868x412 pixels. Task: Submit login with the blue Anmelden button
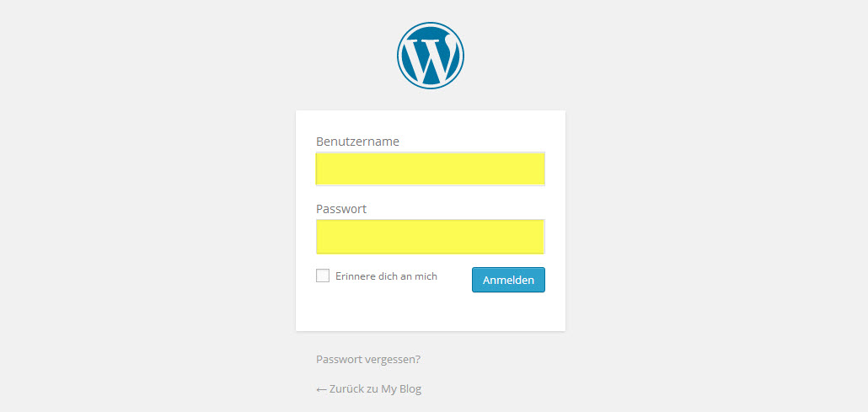[508, 280]
